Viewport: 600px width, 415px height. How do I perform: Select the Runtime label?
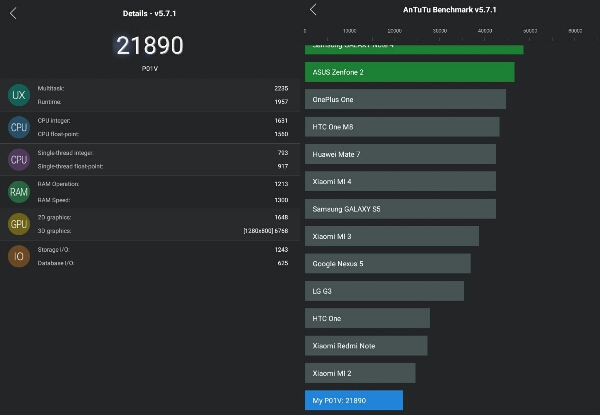(49, 102)
